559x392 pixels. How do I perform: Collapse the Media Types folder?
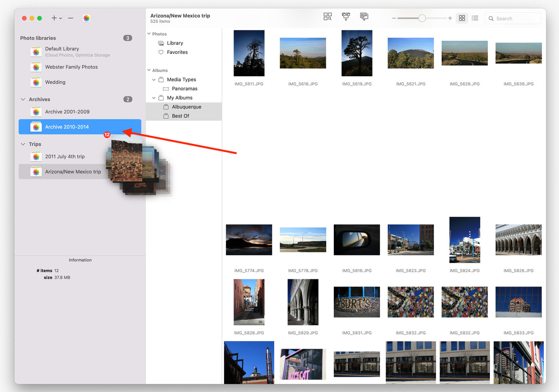pyautogui.click(x=154, y=80)
